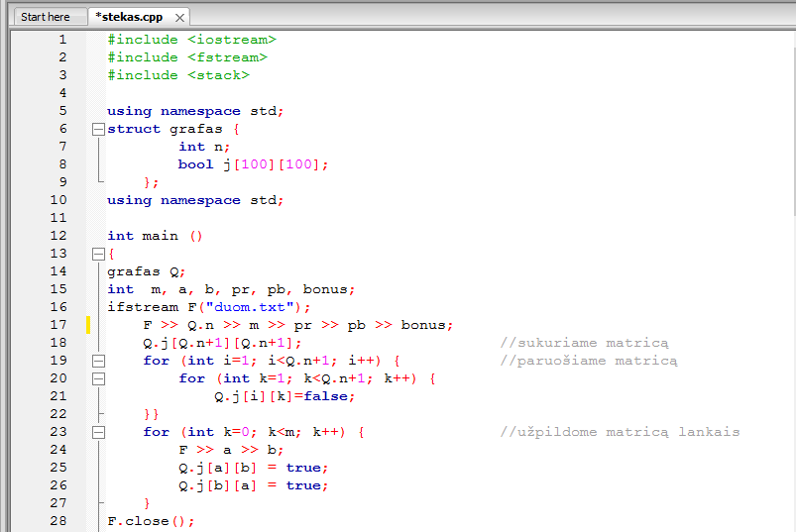This screenshot has width=796, height=532.
Task: Click the '//sukuriame matricą' comment
Action: tap(584, 343)
